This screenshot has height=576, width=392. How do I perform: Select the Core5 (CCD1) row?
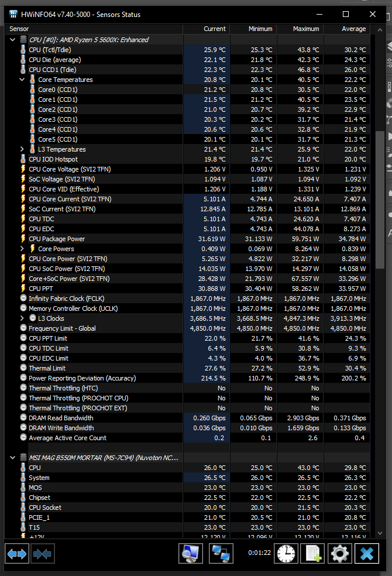click(187, 139)
